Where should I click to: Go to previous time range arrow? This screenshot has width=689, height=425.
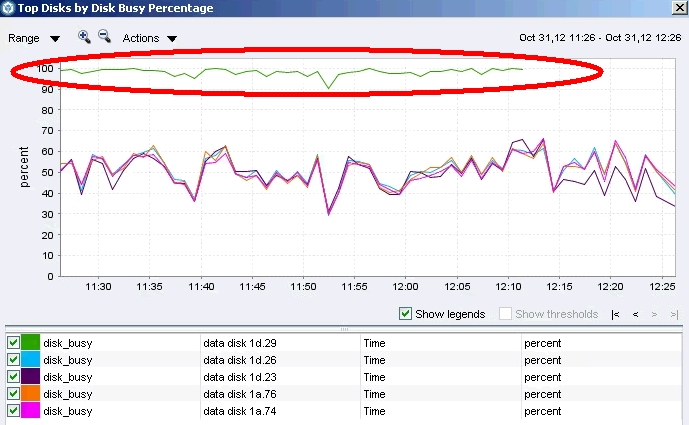(635, 314)
